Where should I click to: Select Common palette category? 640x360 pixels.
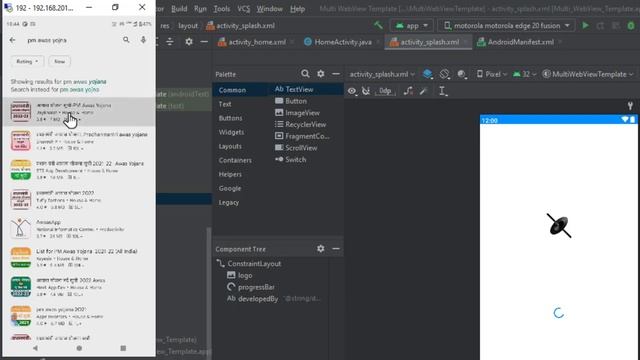pyautogui.click(x=232, y=90)
